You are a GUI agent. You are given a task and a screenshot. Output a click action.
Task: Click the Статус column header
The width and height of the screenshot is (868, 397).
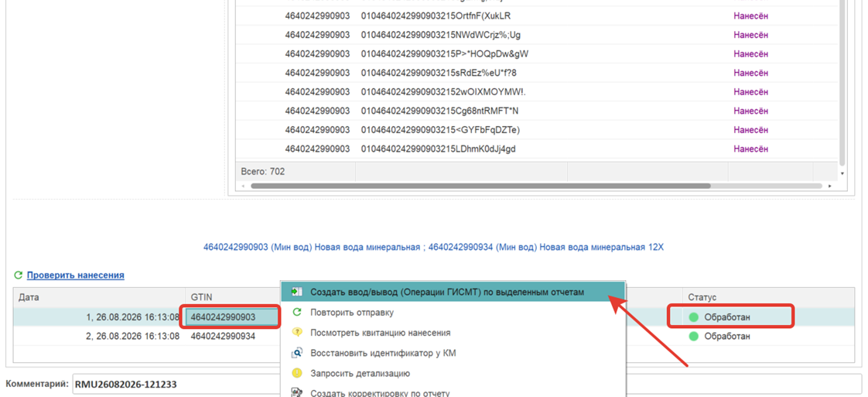[x=768, y=297]
